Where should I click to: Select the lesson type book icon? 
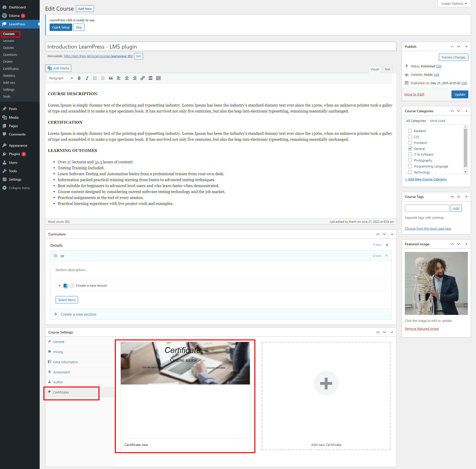tap(65, 286)
